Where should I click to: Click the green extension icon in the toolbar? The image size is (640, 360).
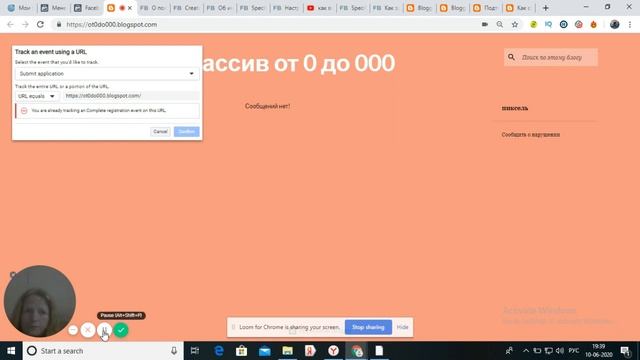pyautogui.click(x=533, y=24)
